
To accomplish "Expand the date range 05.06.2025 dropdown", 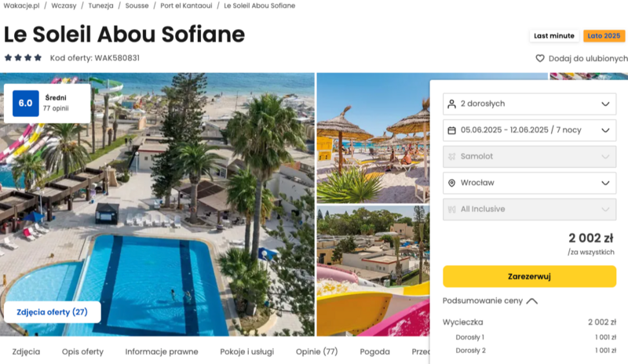I will click(x=529, y=130).
